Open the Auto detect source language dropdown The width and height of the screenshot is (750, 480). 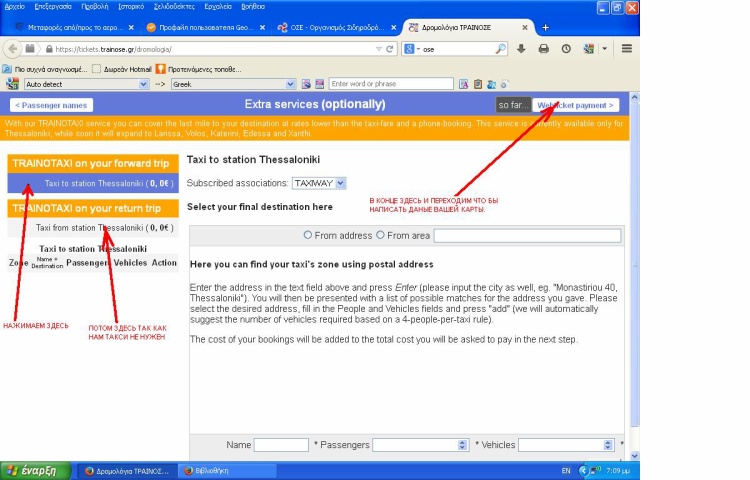point(86,84)
